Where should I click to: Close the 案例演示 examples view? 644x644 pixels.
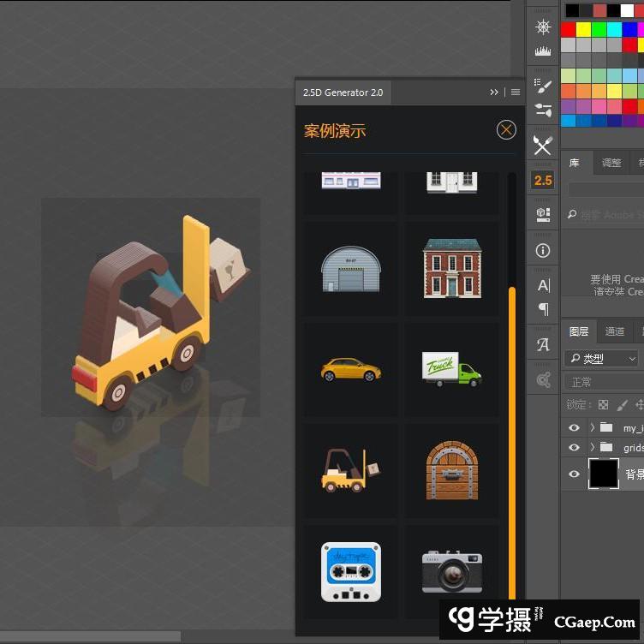click(506, 130)
